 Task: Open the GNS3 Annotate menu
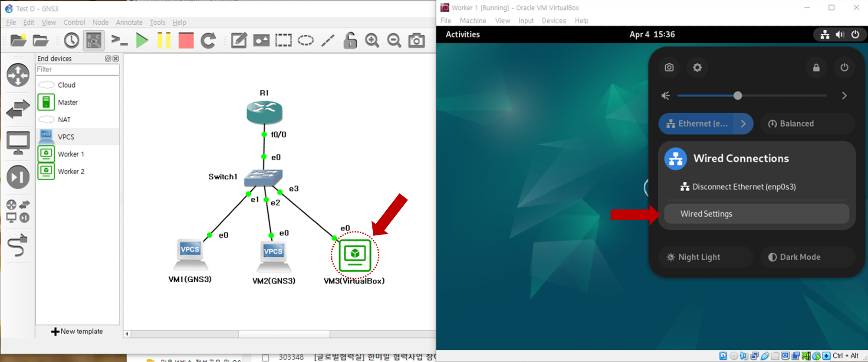click(x=129, y=22)
